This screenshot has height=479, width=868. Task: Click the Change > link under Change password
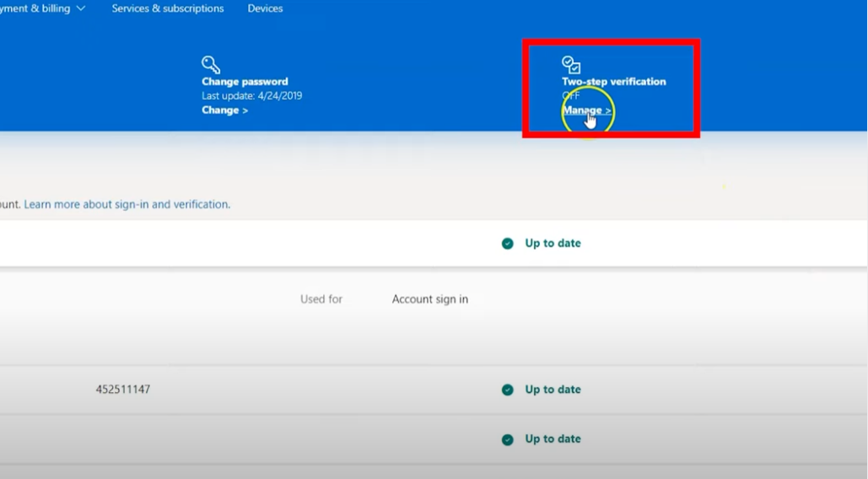click(224, 110)
